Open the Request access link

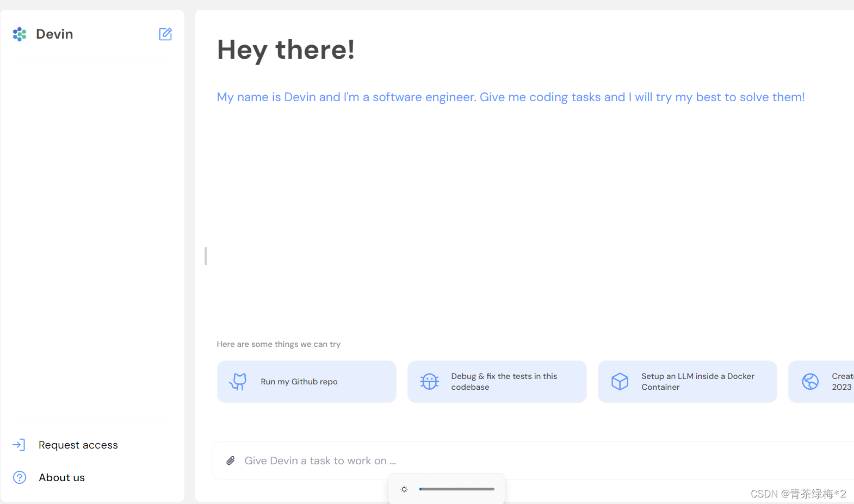click(78, 445)
